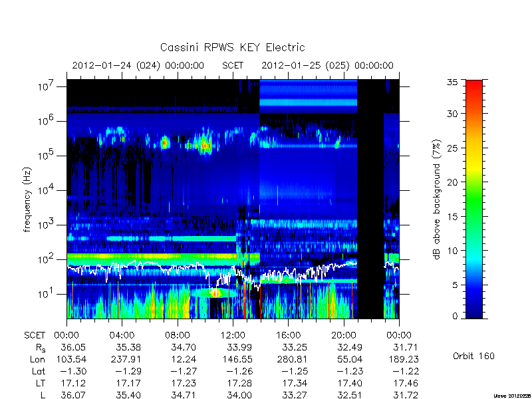Click the 5 value on the color scale

454,285
